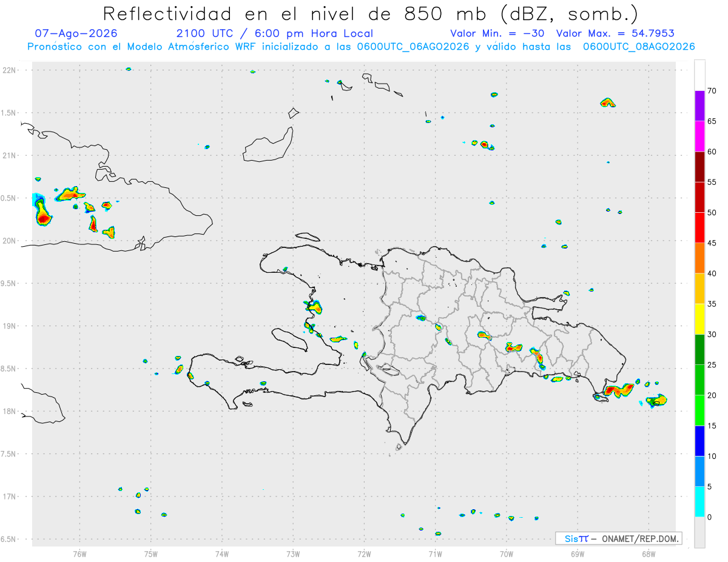The width and height of the screenshot is (728, 562).
Task: Select the colorbar tick label '35'
Action: click(x=712, y=304)
